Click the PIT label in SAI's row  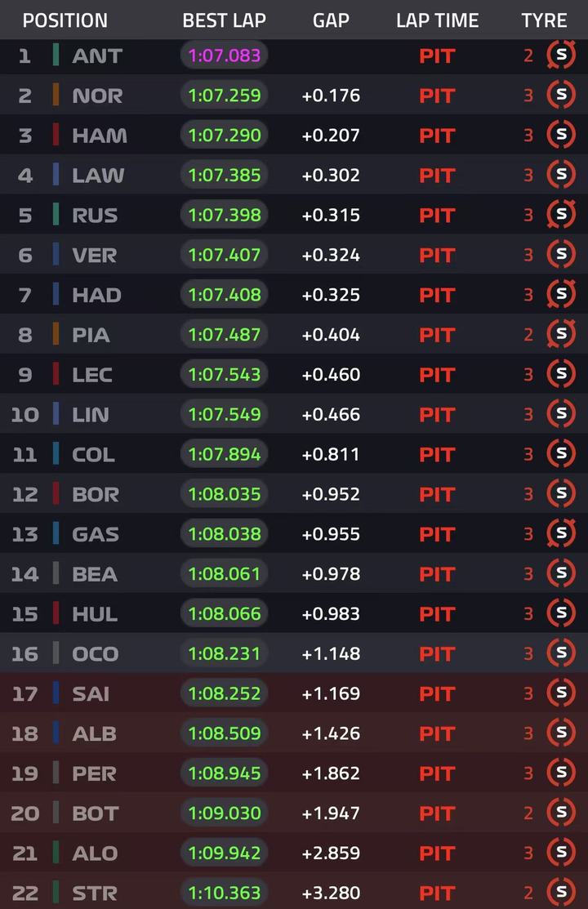point(437,694)
